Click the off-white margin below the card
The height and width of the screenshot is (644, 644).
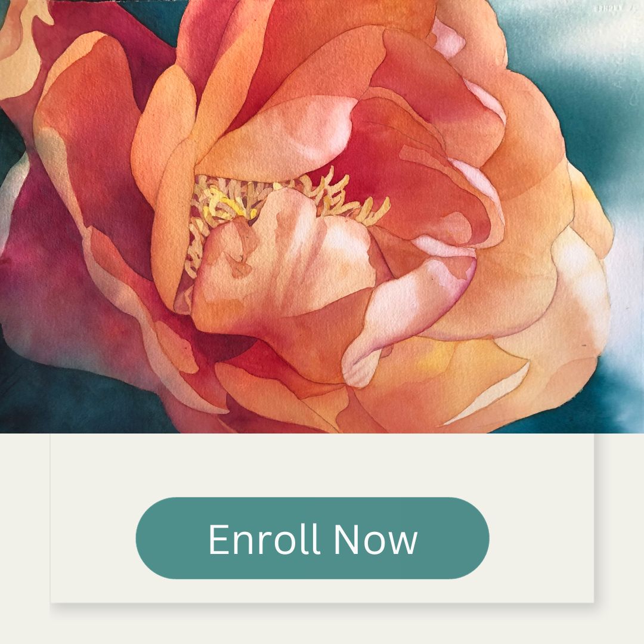322,628
